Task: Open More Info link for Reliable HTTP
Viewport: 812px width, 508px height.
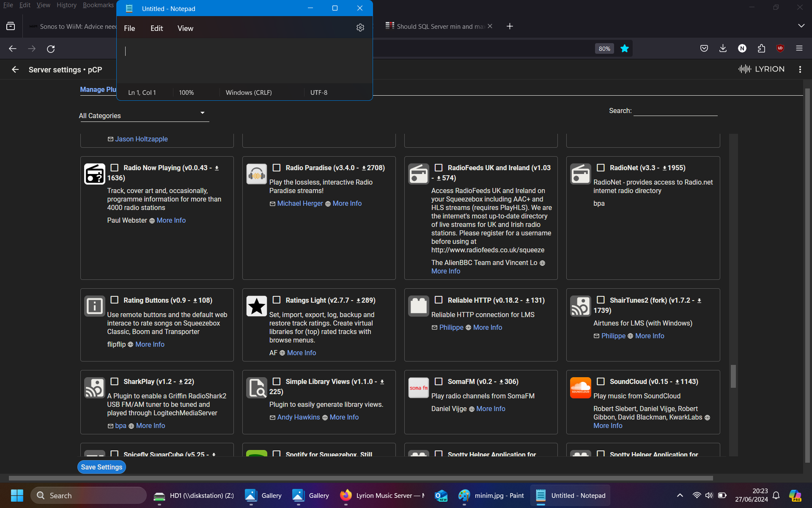Action: (488, 327)
